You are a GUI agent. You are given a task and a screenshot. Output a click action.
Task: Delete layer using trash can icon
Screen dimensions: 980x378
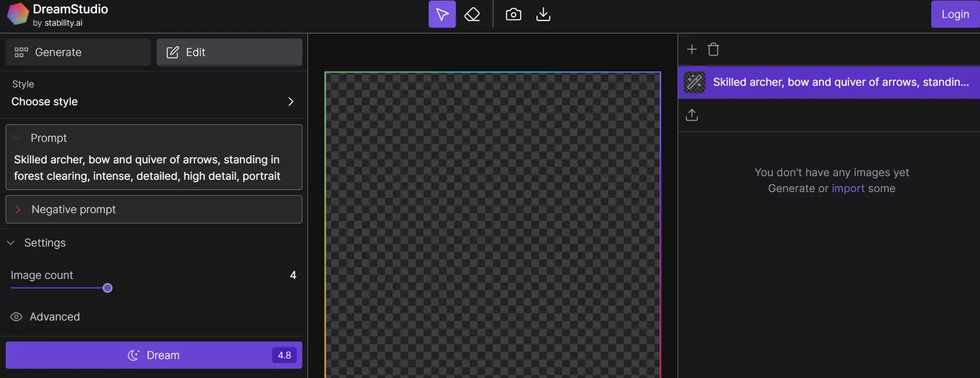tap(714, 49)
